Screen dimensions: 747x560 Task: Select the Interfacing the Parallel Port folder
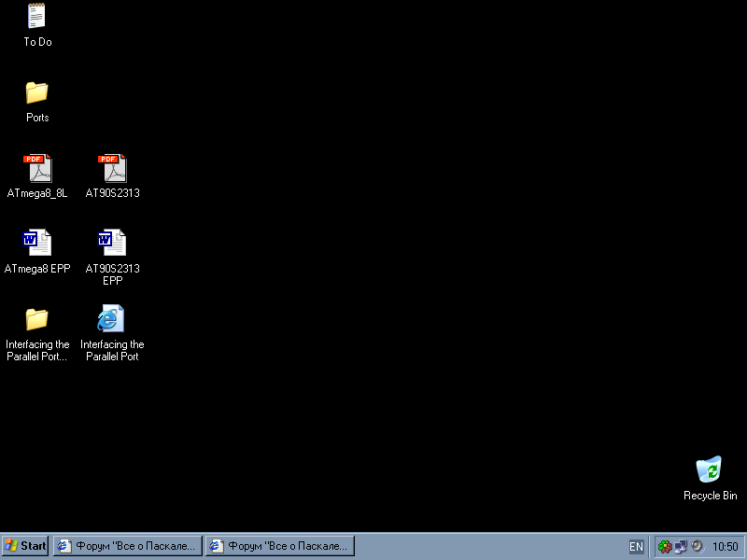click(x=37, y=319)
